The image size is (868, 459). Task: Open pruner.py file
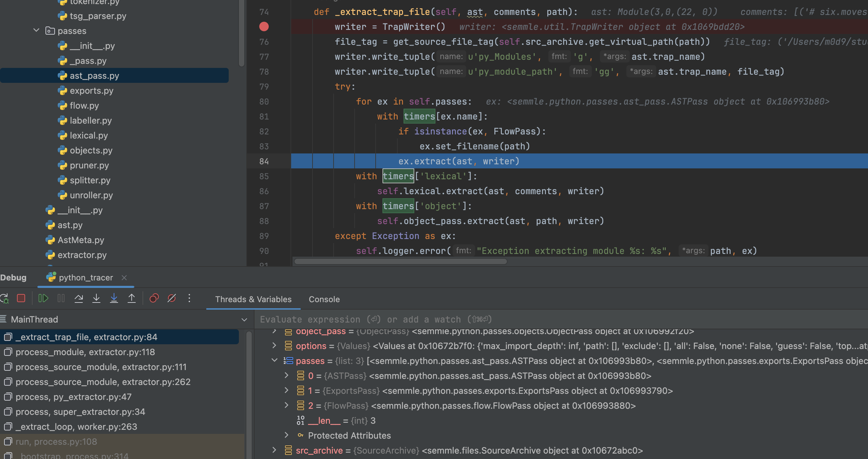[89, 165]
